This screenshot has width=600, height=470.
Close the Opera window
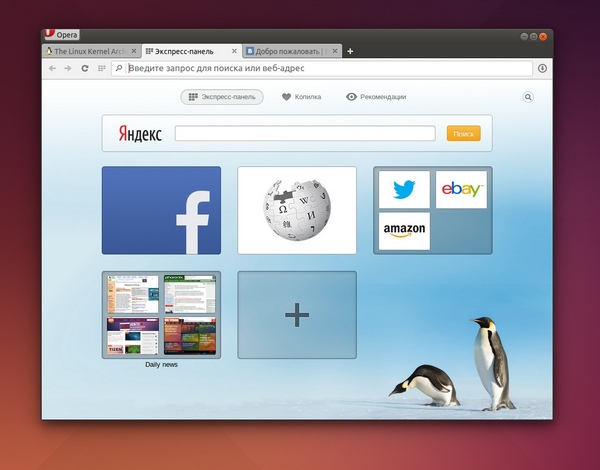coord(543,37)
